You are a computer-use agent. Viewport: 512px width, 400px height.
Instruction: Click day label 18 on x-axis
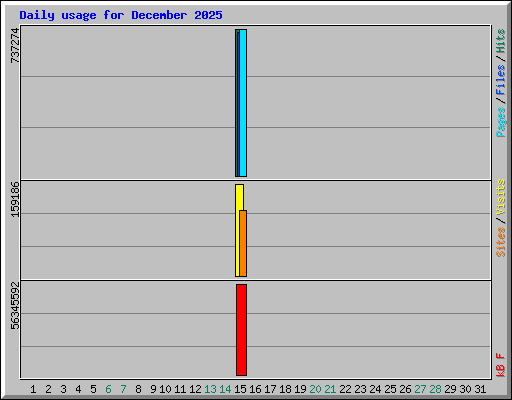(x=285, y=389)
